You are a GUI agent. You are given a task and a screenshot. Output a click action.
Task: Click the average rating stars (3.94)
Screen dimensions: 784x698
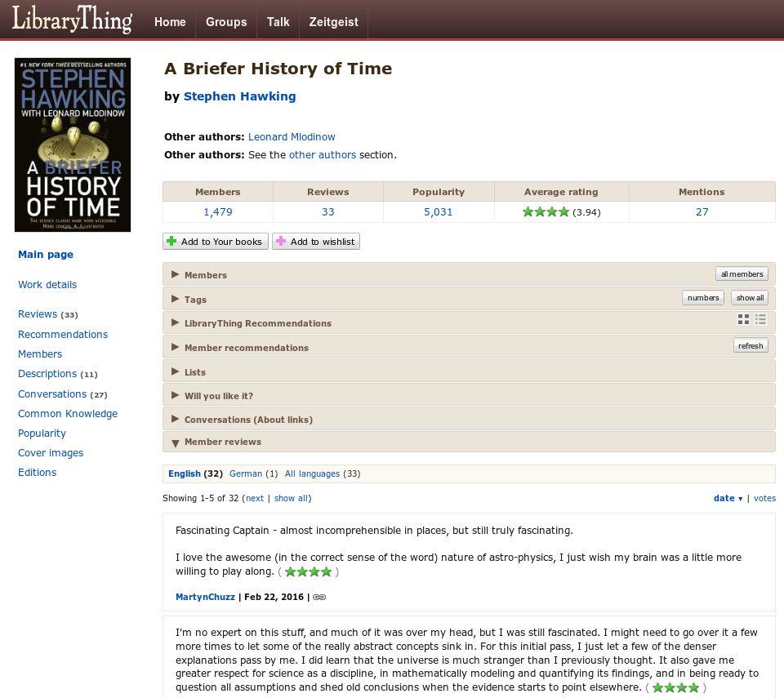point(546,211)
